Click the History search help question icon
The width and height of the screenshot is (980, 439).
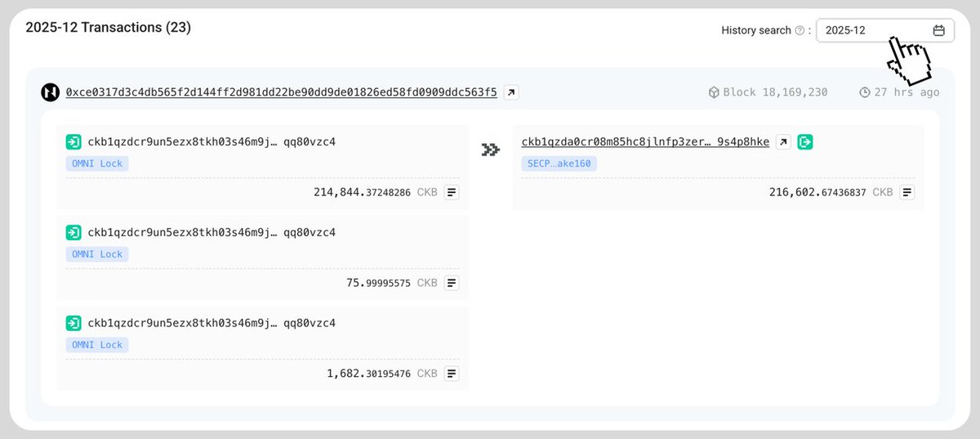tap(800, 30)
